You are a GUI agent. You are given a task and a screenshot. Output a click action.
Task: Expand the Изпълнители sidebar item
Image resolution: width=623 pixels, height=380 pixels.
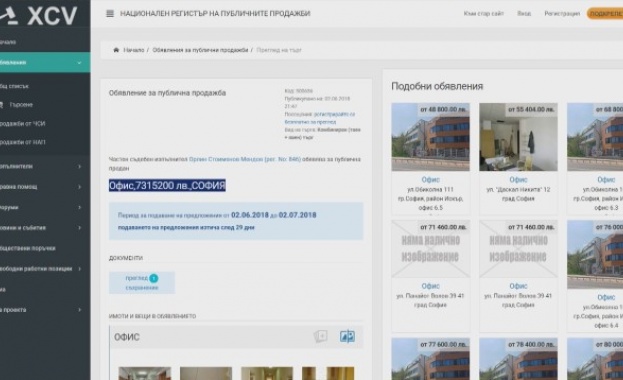tap(79, 167)
